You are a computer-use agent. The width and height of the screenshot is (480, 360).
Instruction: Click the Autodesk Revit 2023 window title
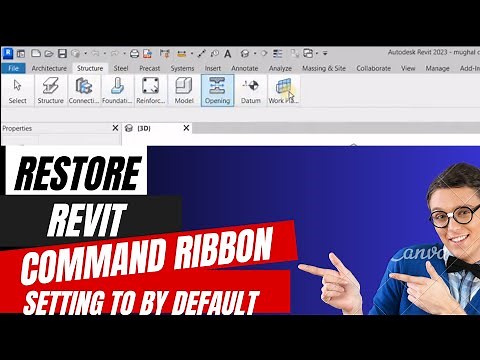433,52
